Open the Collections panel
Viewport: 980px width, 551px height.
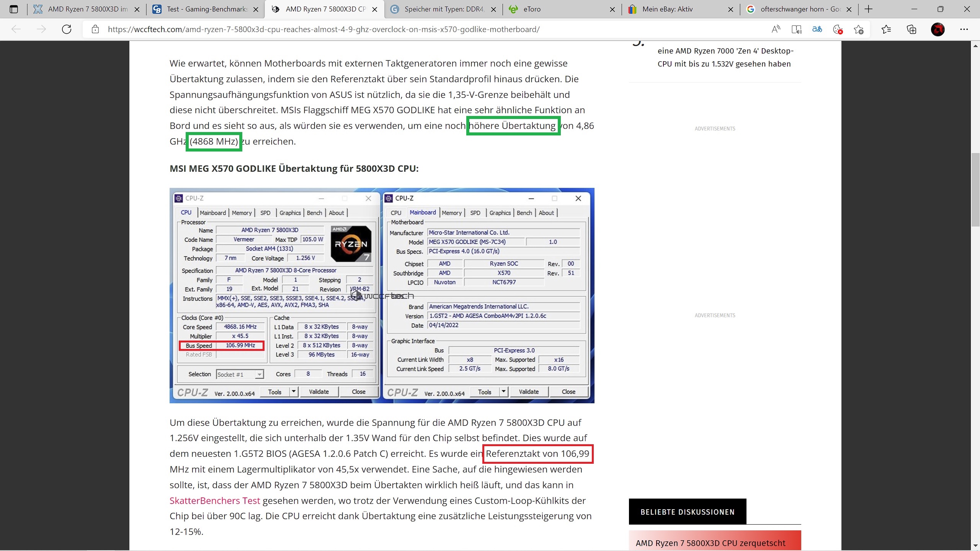click(x=911, y=29)
